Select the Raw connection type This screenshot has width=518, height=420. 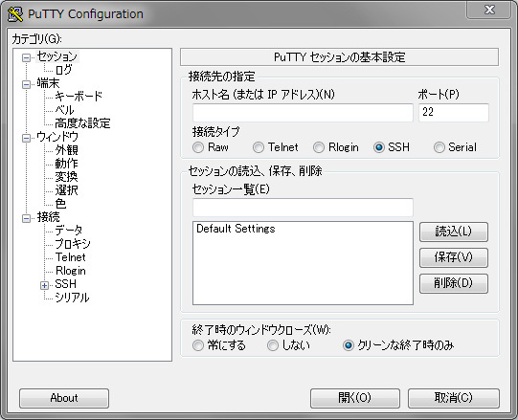pos(198,147)
